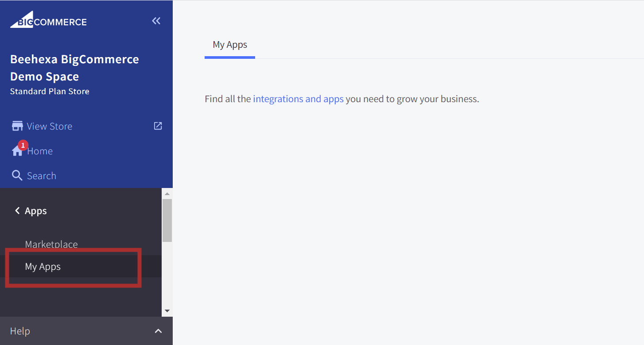Click the sidebar scrollbar up arrow
This screenshot has height=345, width=644.
click(167, 194)
